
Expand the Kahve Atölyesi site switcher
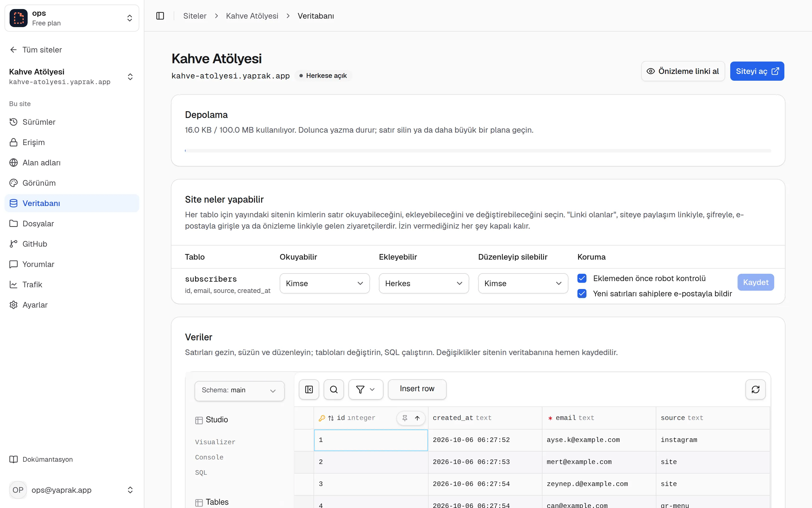pos(130,76)
